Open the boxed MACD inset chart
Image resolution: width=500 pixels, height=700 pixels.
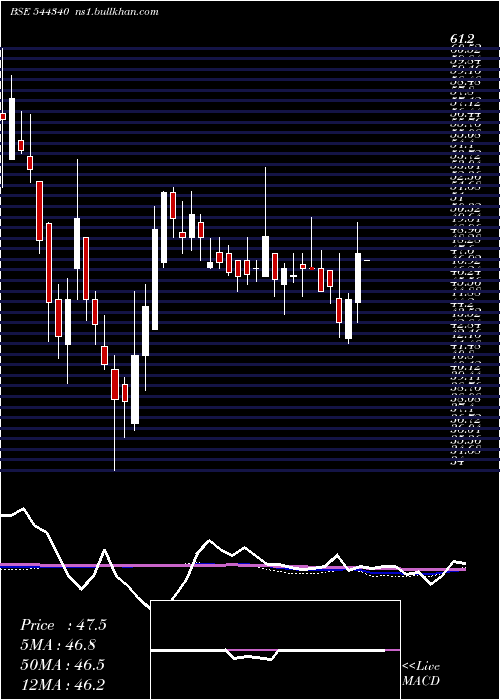(x=275, y=650)
